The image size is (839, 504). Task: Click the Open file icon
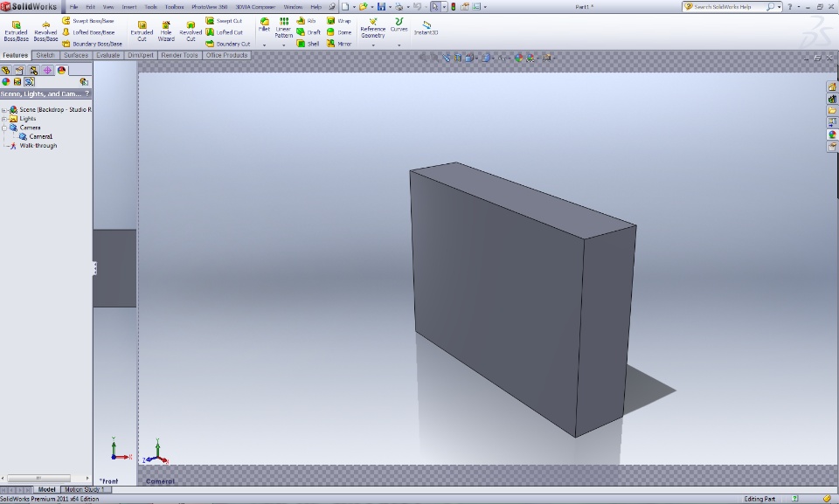pyautogui.click(x=364, y=7)
